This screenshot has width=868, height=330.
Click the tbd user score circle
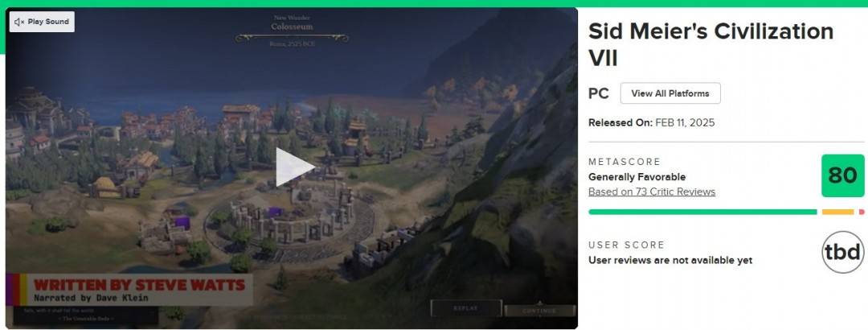842,252
